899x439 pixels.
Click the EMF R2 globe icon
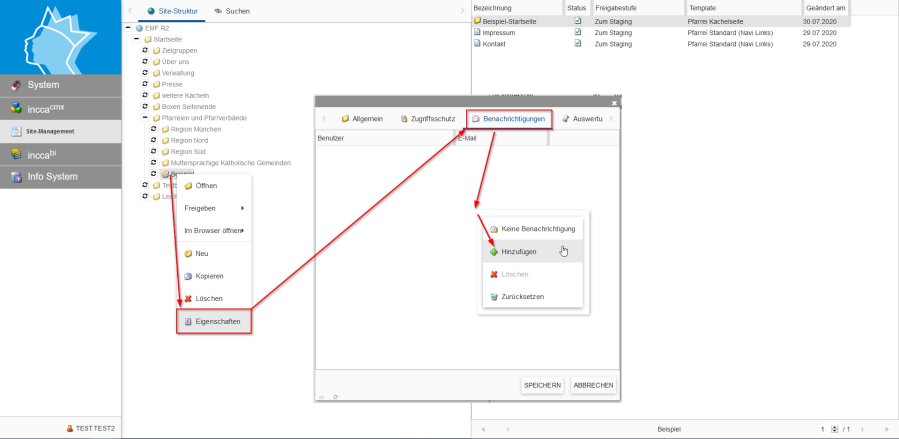click(x=139, y=28)
